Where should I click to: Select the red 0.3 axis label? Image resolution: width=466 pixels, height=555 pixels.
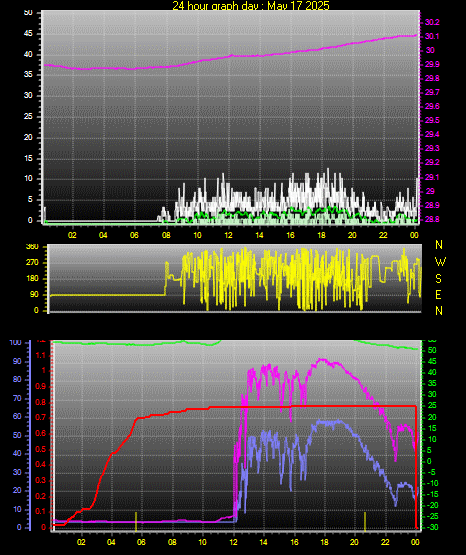pos(41,481)
